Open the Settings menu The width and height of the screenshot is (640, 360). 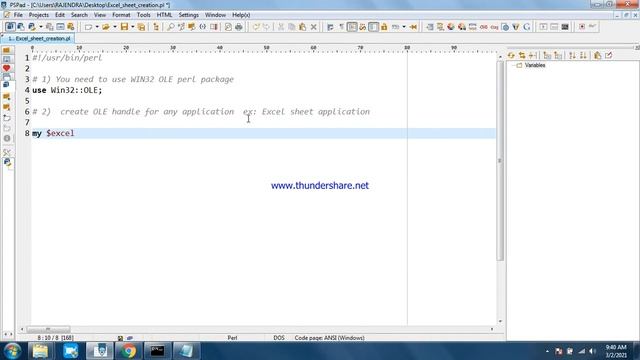pos(189,15)
